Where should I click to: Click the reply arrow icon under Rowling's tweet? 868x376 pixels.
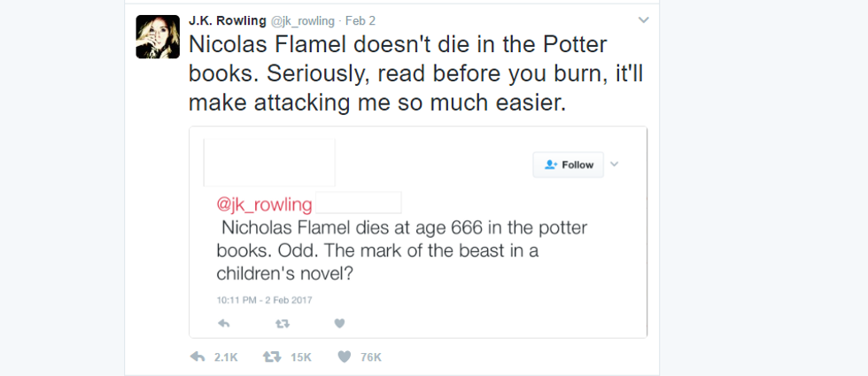point(198,357)
